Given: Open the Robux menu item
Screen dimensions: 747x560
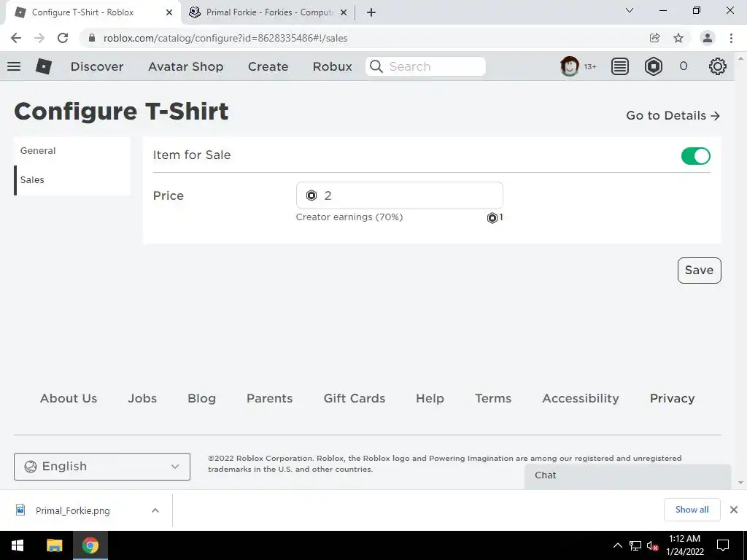Looking at the screenshot, I should (x=332, y=66).
